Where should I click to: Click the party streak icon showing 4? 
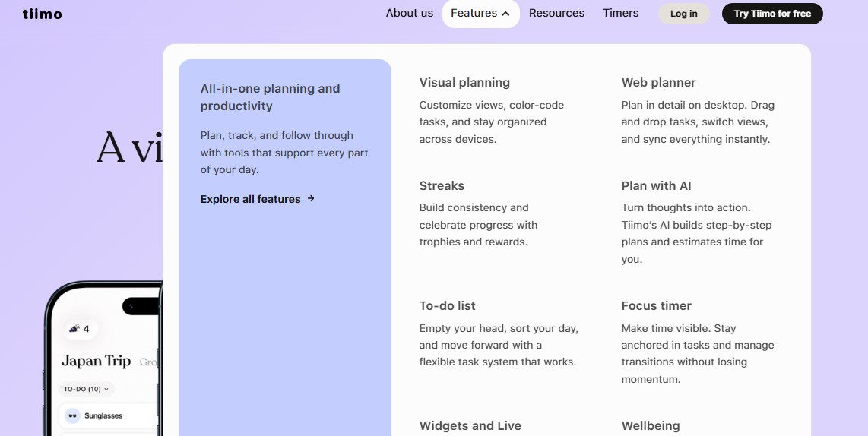(81, 329)
